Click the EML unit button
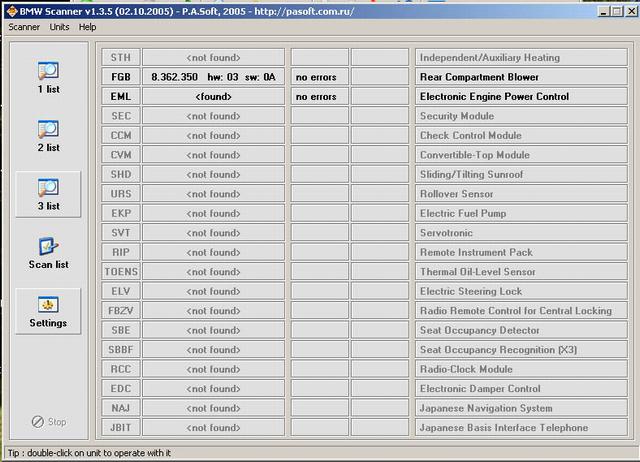This screenshot has height=462, width=640. 121,97
